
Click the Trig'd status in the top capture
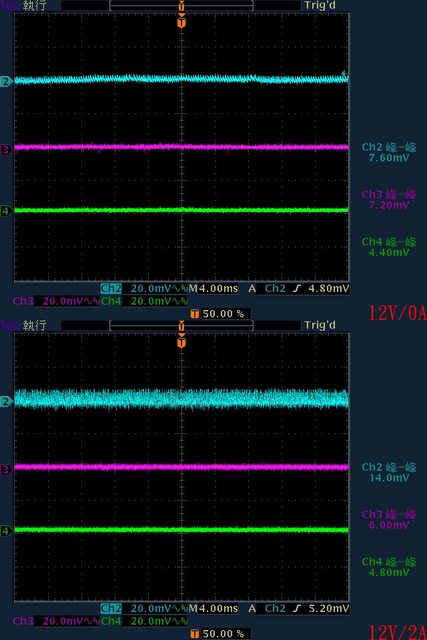320,5
